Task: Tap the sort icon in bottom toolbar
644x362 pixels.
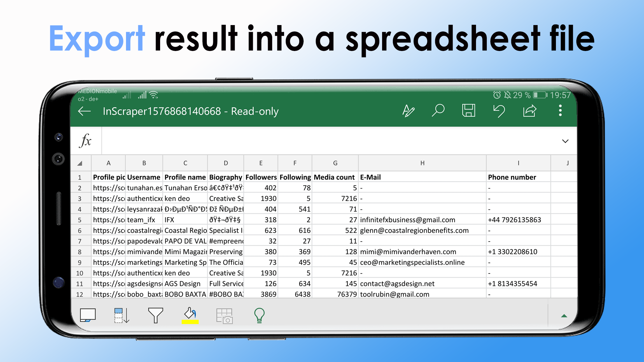Action: pyautogui.click(x=121, y=315)
